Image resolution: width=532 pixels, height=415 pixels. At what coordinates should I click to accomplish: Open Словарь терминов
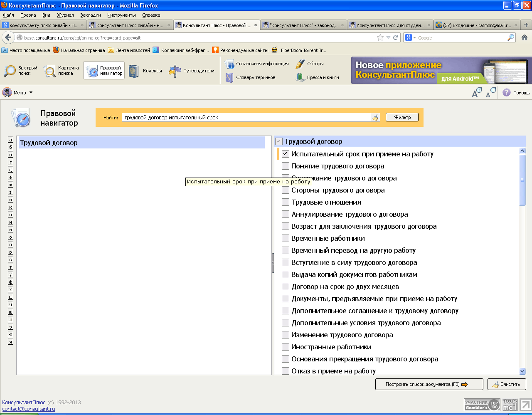click(x=250, y=77)
